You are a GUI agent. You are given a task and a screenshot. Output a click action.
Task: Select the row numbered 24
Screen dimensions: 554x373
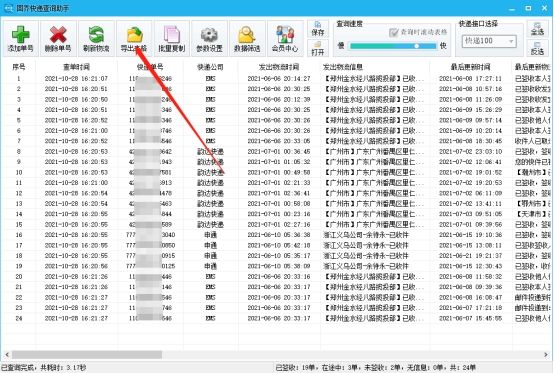click(x=276, y=318)
